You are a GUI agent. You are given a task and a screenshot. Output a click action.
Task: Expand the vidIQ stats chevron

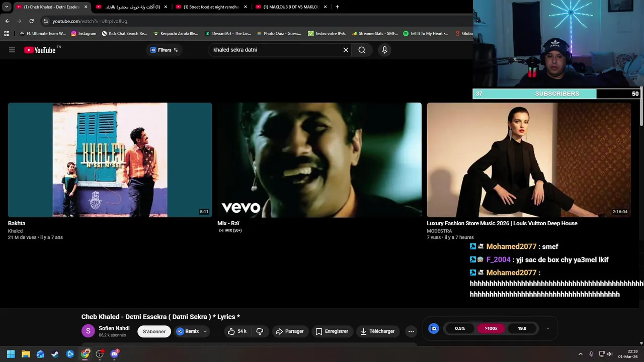547,328
